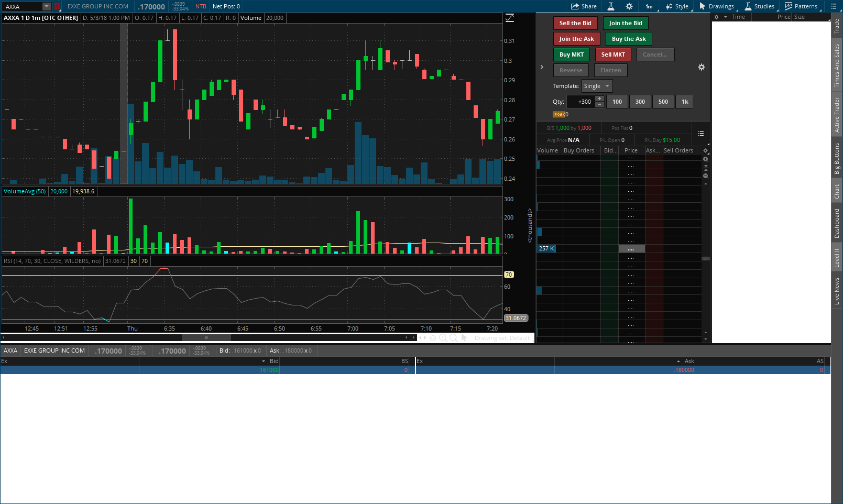This screenshot has height=504, width=843.
Task: Click the Sell the Bid button
Action: click(575, 23)
